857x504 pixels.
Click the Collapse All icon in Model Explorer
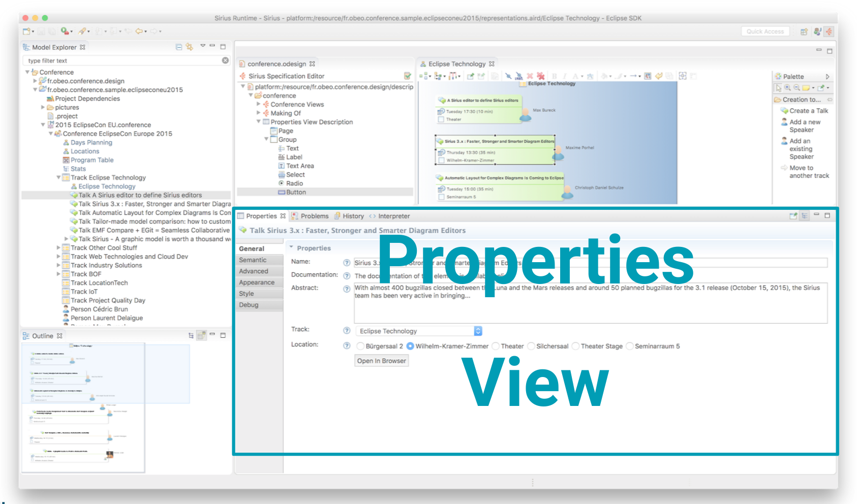(x=179, y=47)
